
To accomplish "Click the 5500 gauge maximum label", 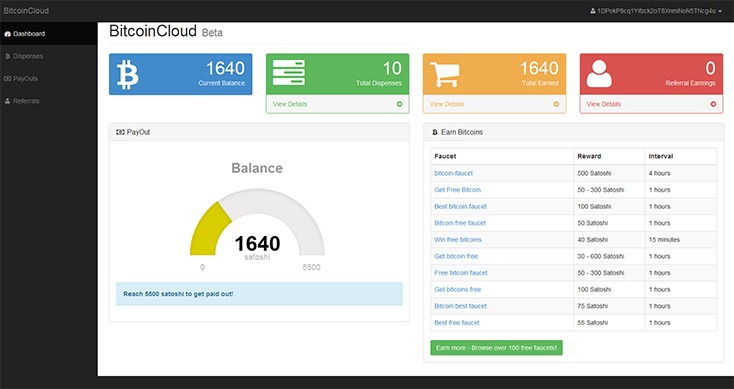I will pyautogui.click(x=311, y=267).
